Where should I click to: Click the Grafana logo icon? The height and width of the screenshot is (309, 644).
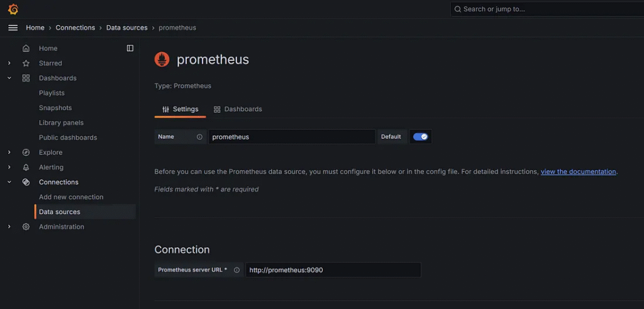tap(13, 9)
